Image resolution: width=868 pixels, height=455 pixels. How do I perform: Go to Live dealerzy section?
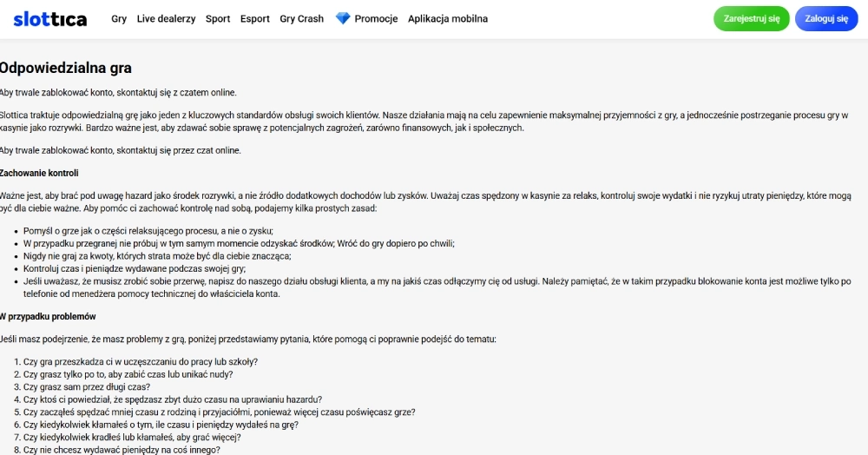tap(166, 19)
